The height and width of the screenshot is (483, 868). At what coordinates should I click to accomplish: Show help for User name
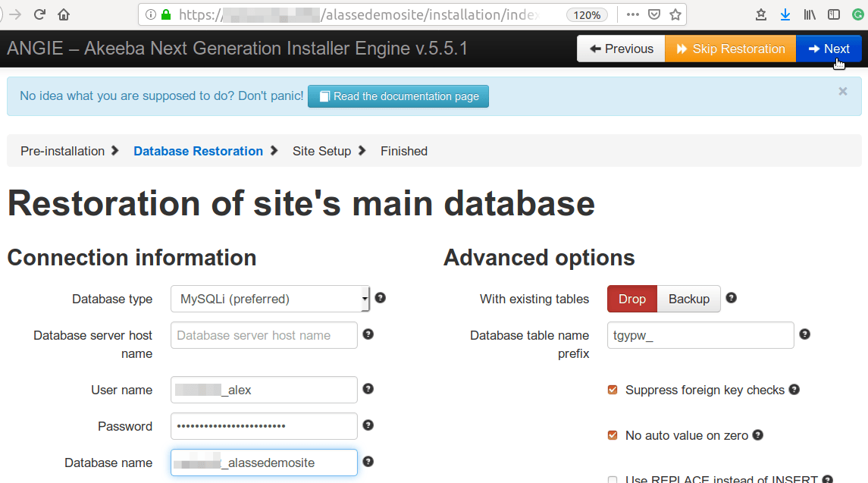pyautogui.click(x=368, y=389)
